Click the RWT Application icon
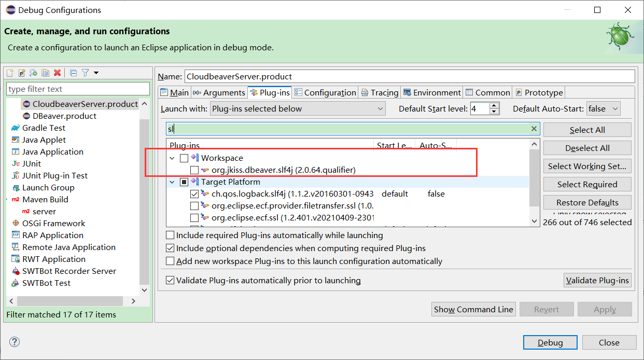The image size is (644, 360). tap(16, 259)
